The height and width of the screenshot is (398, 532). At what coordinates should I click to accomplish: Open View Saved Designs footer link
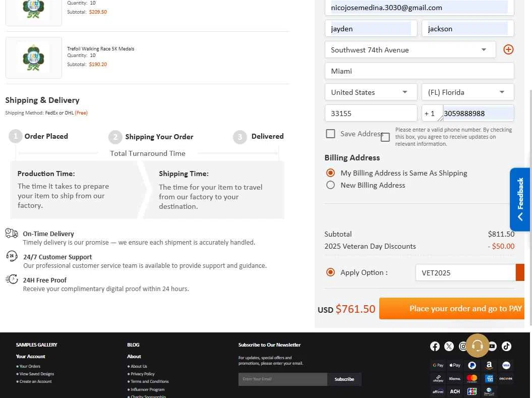36,374
